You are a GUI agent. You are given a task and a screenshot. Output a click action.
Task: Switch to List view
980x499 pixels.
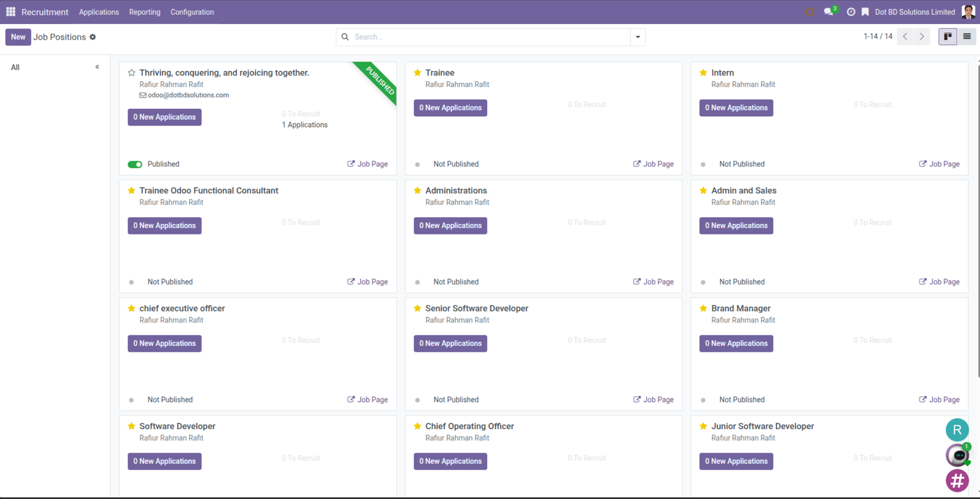click(x=967, y=37)
